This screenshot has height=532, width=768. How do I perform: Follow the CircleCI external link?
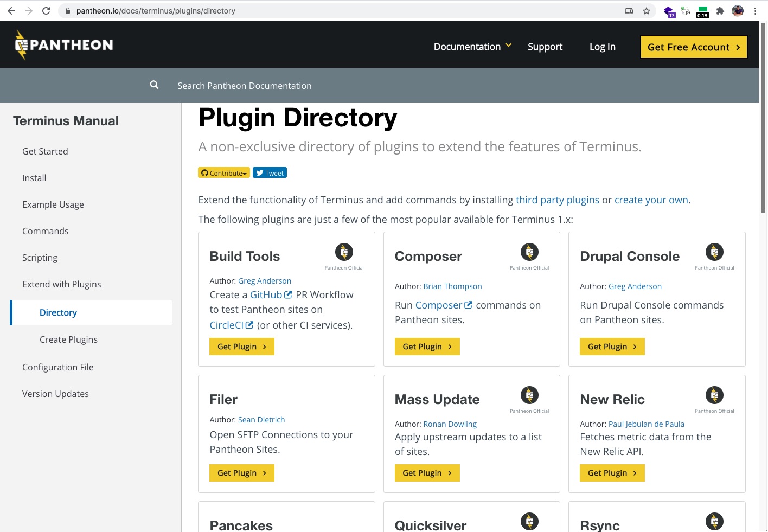[232, 325]
